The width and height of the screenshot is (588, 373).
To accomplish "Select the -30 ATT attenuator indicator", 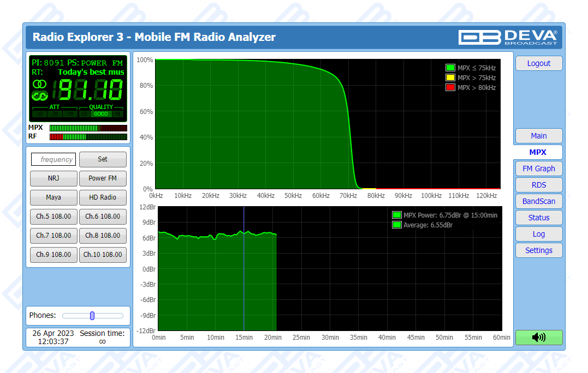I will click(70, 114).
